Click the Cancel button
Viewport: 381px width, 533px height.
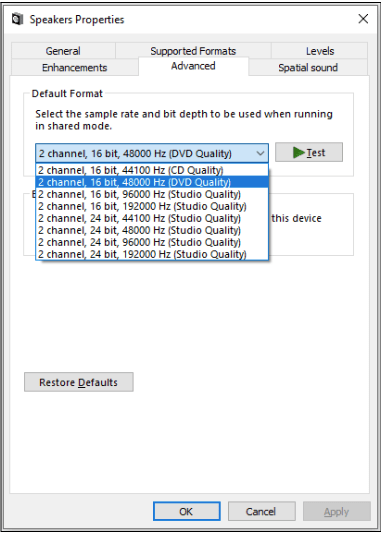261,511
